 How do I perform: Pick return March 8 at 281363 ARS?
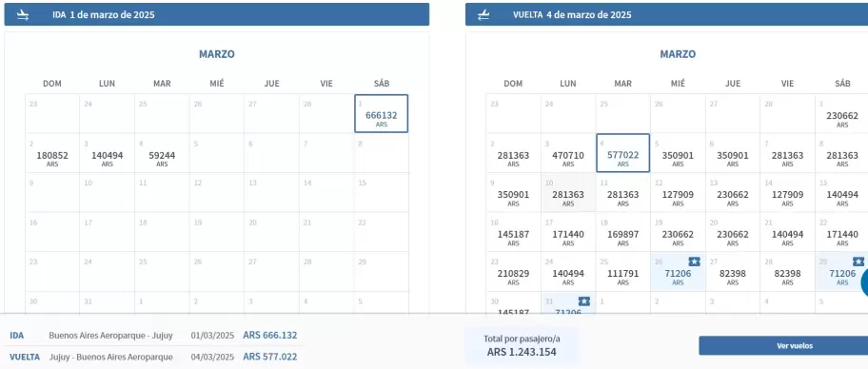(841, 153)
